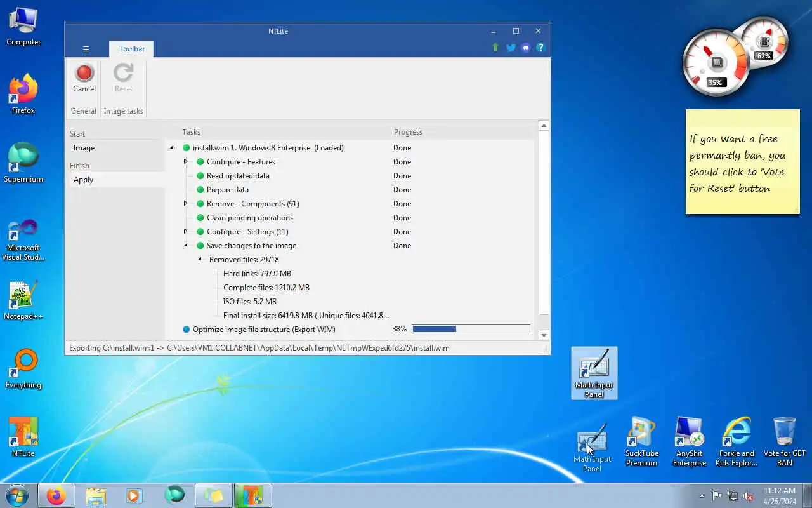Image resolution: width=812 pixels, height=508 pixels.
Task: Click the muted volume tray icon
Action: tap(749, 496)
